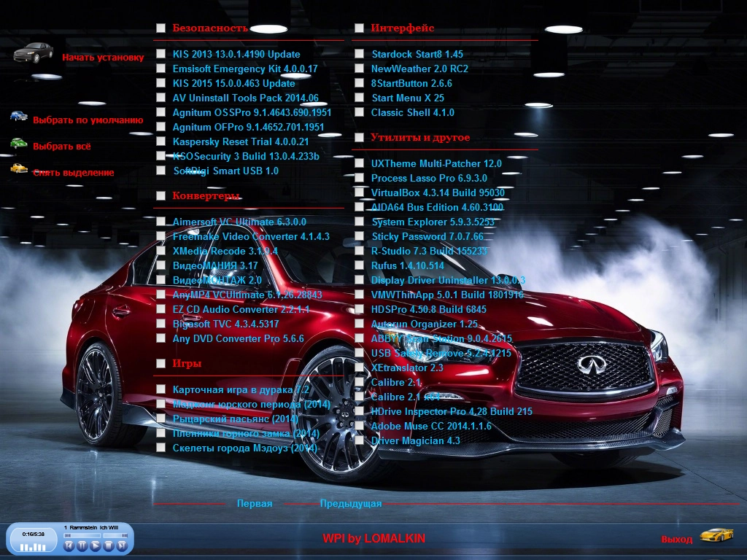Check Process Lasso Pro 6.9.3.0
The width and height of the screenshot is (747, 560).
(359, 178)
